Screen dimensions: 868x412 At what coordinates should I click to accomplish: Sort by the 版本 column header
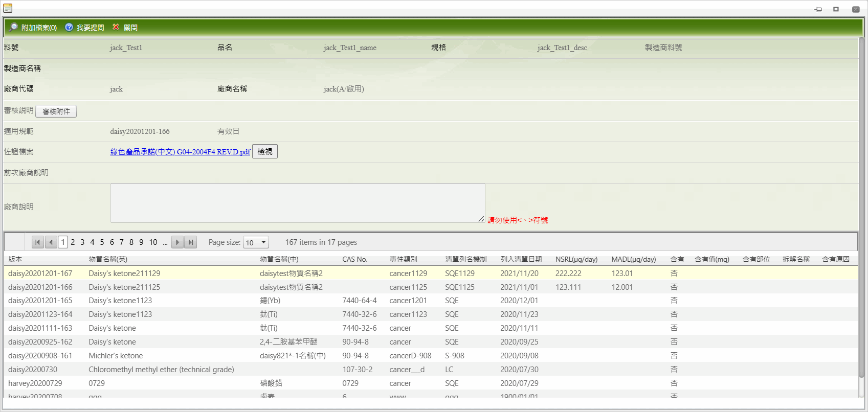pyautogui.click(x=15, y=259)
